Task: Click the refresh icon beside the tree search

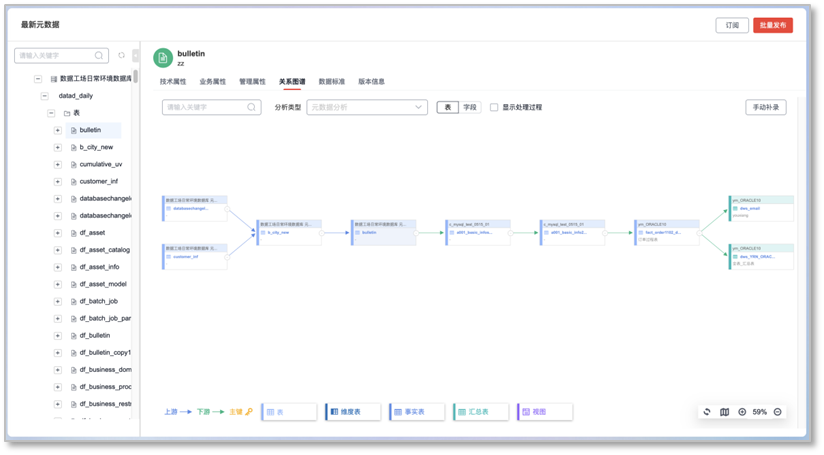Action: click(x=122, y=56)
